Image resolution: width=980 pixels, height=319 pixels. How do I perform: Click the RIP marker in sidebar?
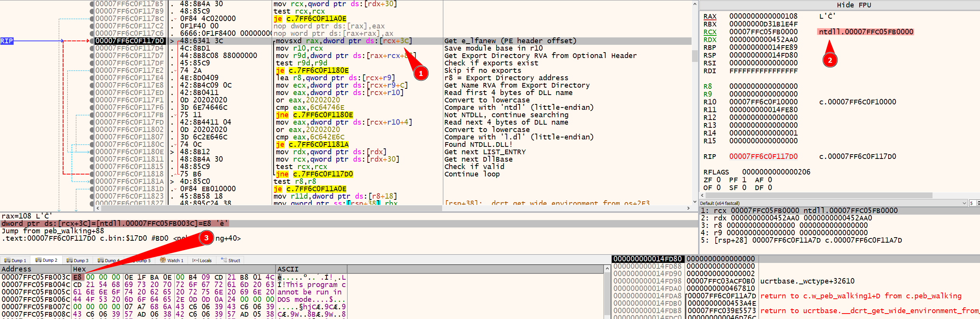(x=7, y=41)
